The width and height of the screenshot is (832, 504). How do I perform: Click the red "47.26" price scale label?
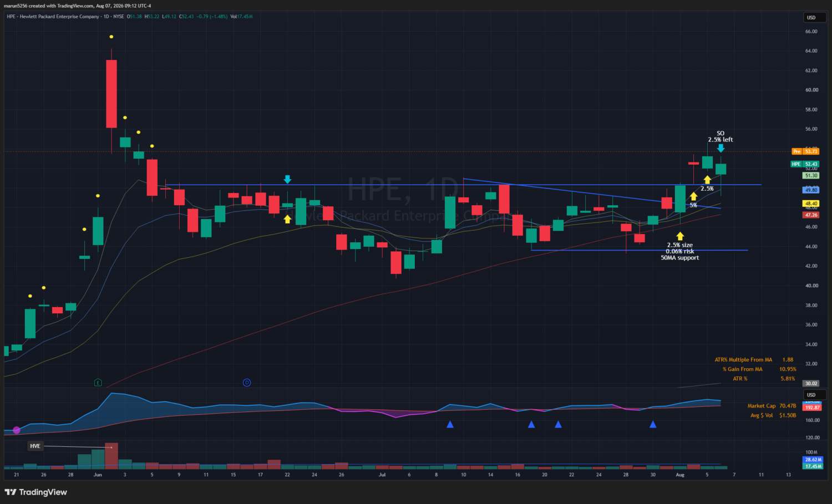tap(811, 215)
